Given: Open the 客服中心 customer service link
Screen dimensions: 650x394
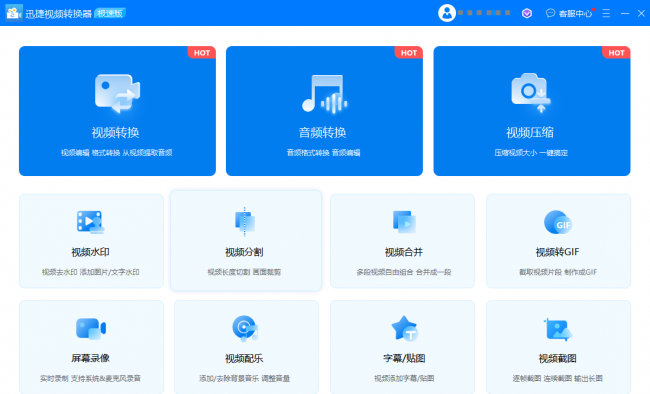Looking at the screenshot, I should (x=575, y=14).
